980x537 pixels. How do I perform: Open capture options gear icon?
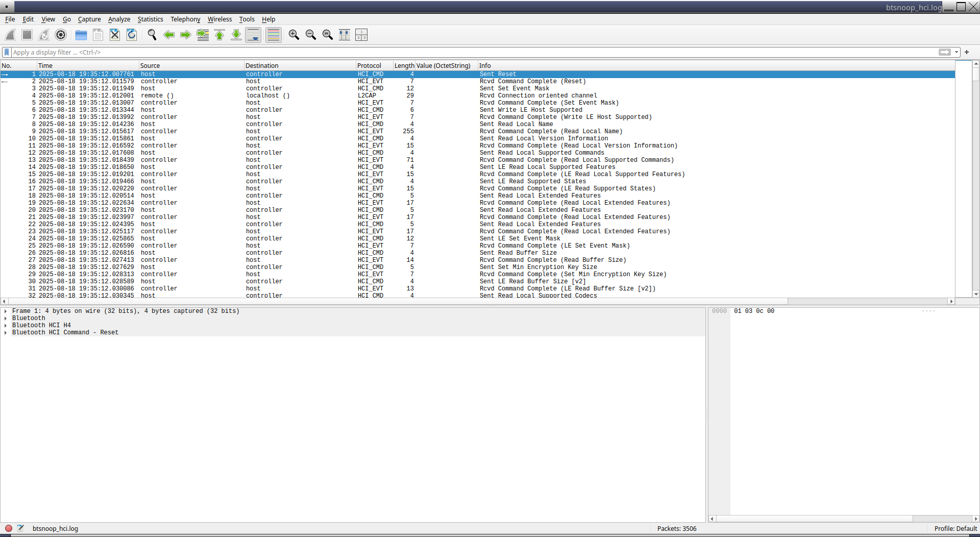61,35
